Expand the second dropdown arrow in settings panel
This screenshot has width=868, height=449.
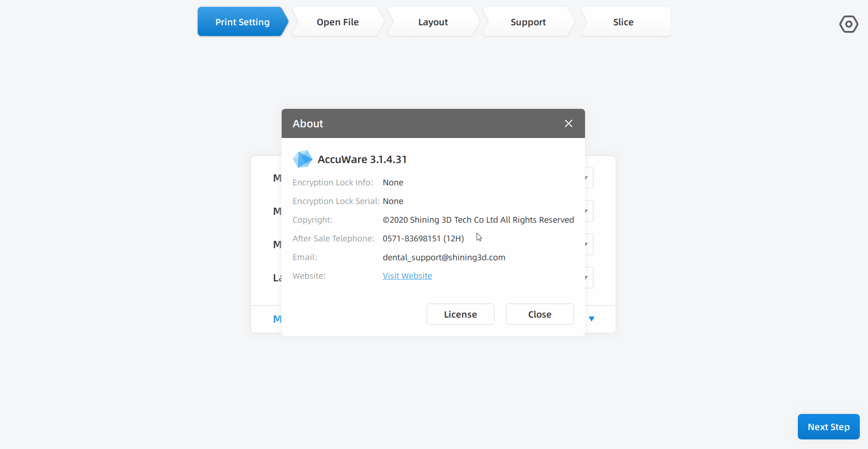[587, 211]
